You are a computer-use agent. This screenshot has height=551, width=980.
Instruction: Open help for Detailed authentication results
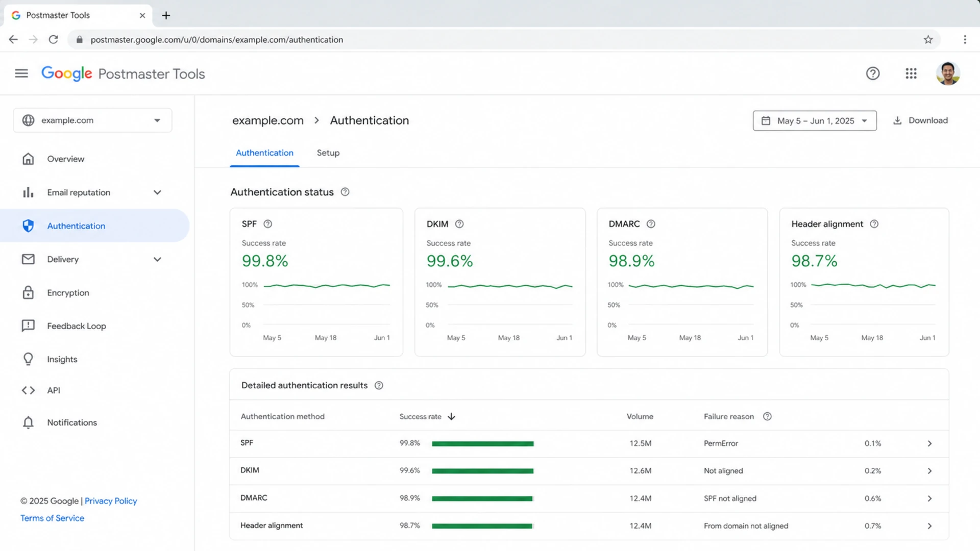coord(379,385)
